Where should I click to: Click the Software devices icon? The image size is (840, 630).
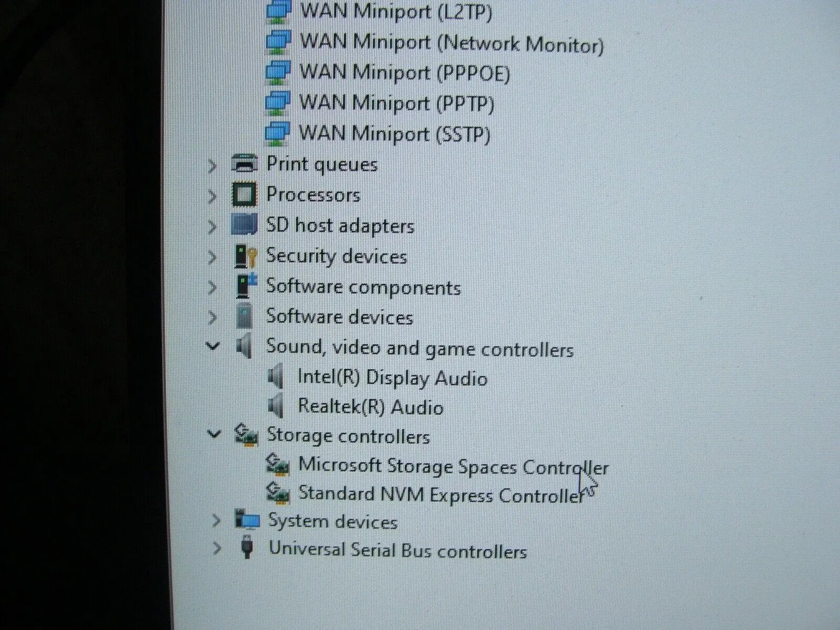point(245,317)
